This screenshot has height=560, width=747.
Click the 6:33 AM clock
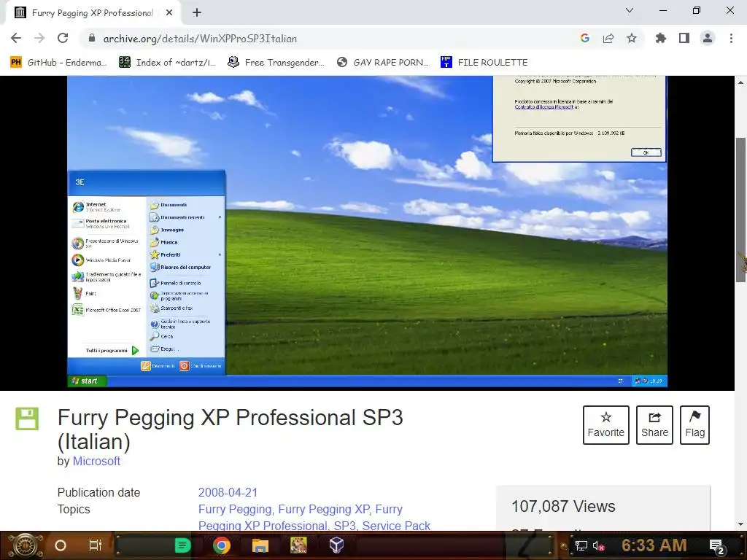tap(654, 545)
